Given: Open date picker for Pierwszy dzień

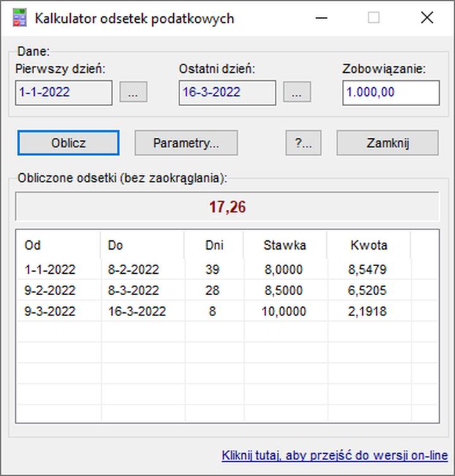Looking at the screenshot, I should 133,92.
